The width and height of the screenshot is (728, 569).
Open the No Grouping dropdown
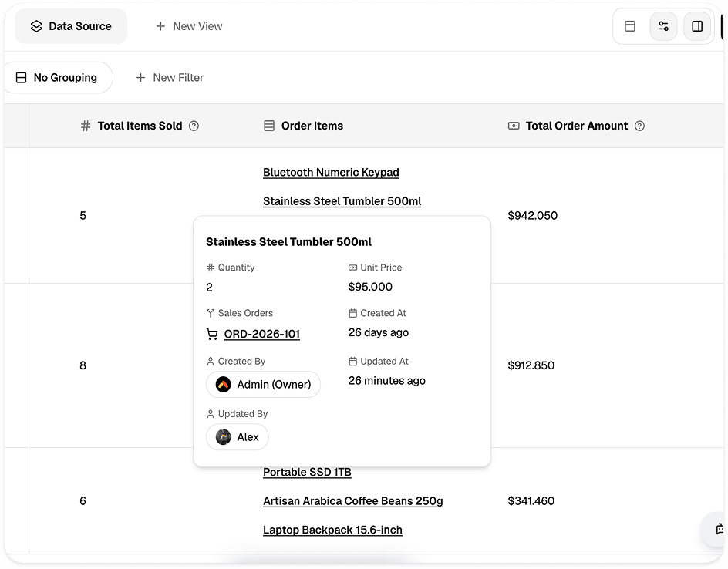pos(57,78)
